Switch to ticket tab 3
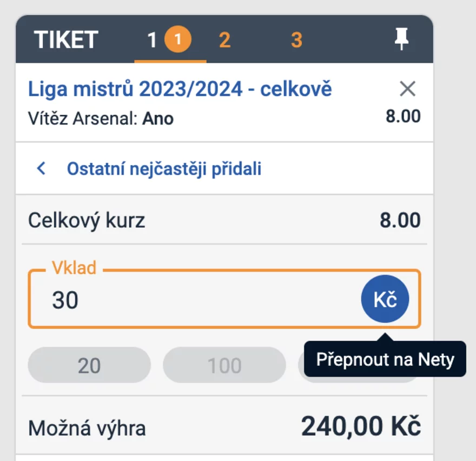The height and width of the screenshot is (461, 476). [x=296, y=39]
